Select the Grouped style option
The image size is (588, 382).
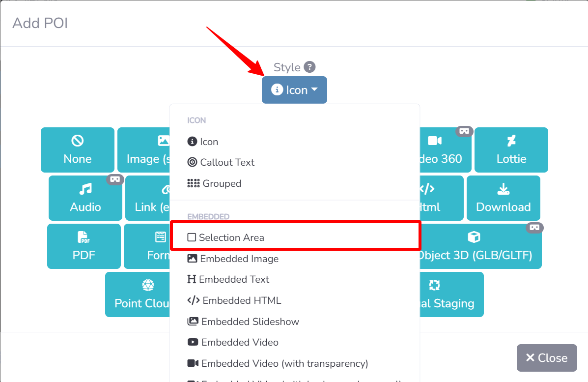[x=222, y=183]
